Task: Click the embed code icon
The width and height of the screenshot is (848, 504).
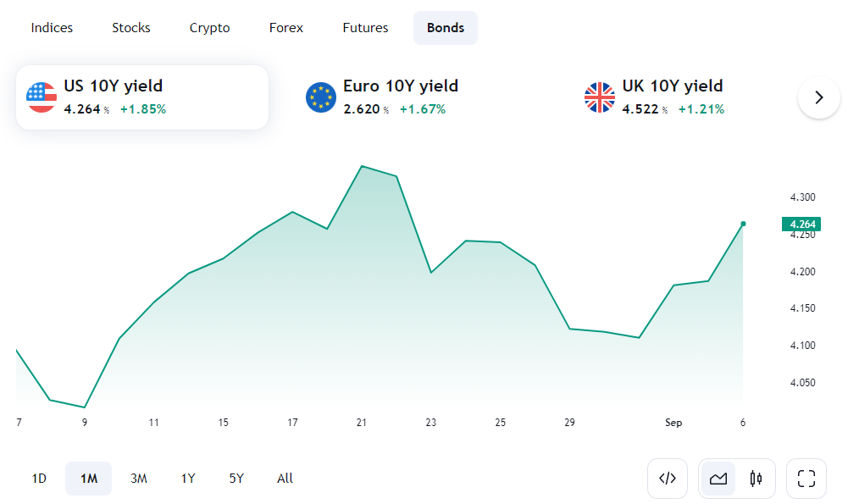Action: [668, 479]
